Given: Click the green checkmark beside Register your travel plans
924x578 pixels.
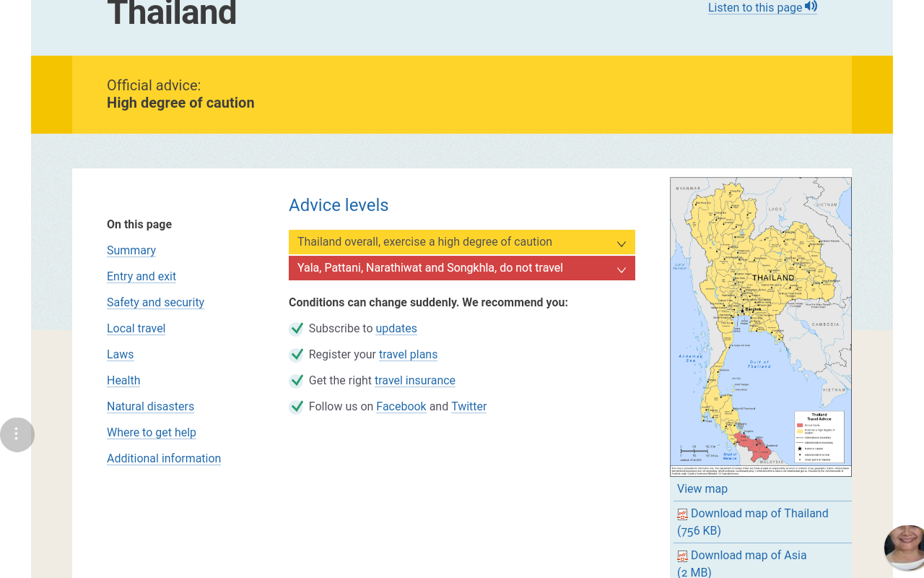Looking at the screenshot, I should tap(296, 355).
